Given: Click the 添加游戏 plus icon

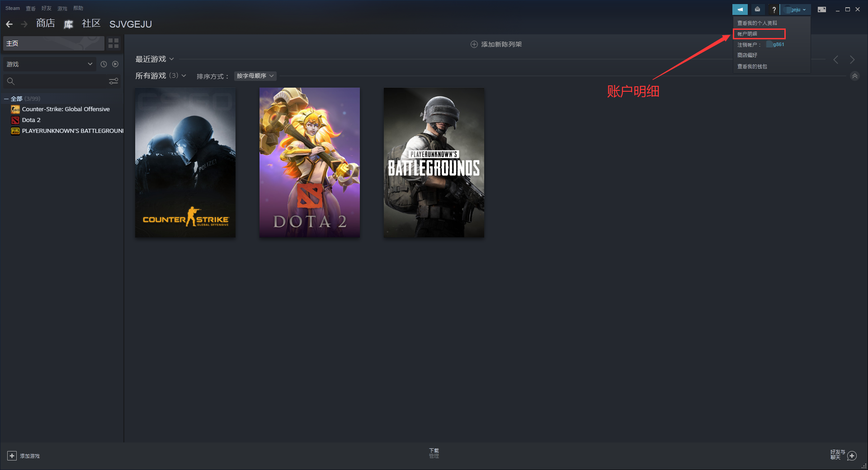Looking at the screenshot, I should [x=12, y=456].
